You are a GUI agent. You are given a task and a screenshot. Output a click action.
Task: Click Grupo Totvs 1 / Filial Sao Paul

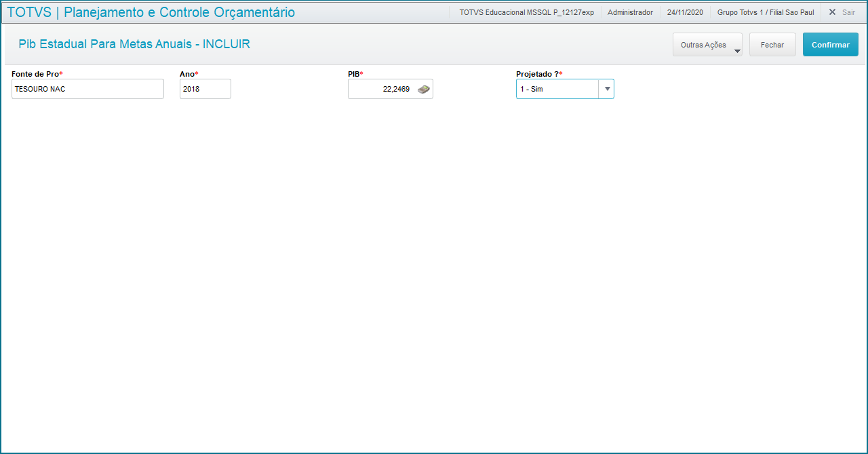click(x=766, y=12)
